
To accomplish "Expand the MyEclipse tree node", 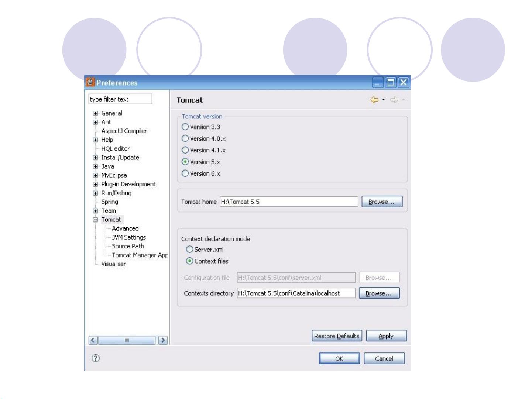I will click(95, 175).
